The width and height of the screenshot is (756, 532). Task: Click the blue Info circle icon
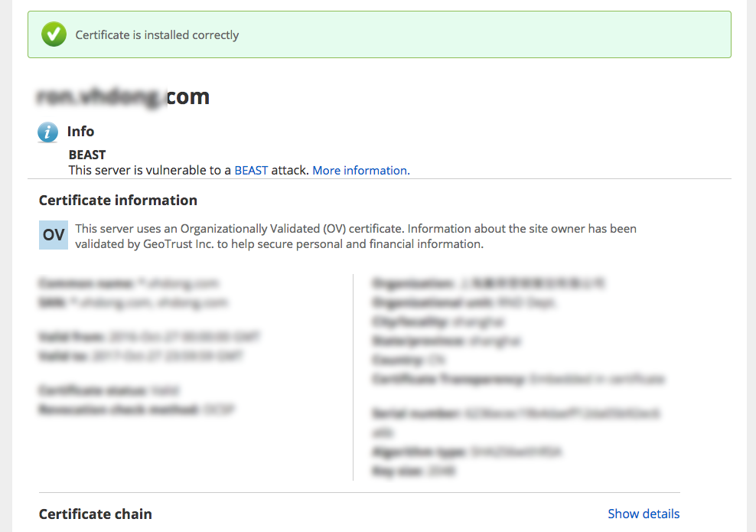47,132
